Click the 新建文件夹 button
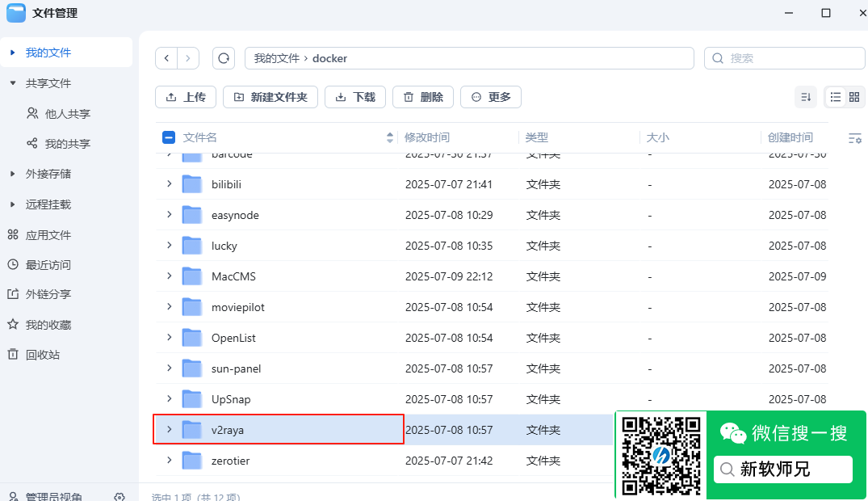Viewport: 868px width, 501px height. 270,96
